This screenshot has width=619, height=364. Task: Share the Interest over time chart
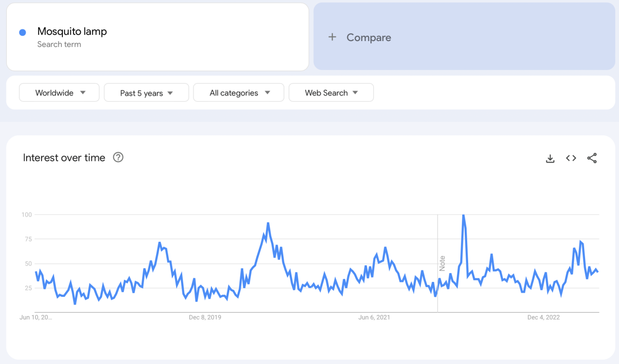(x=592, y=158)
